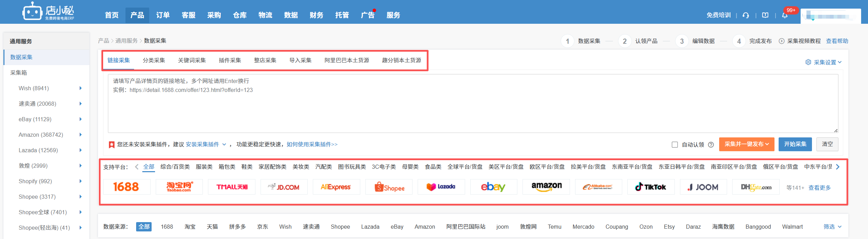Select the TMALL天猫 platform logo
Image resolution: width=868 pixels, height=239 pixels.
pos(232,187)
